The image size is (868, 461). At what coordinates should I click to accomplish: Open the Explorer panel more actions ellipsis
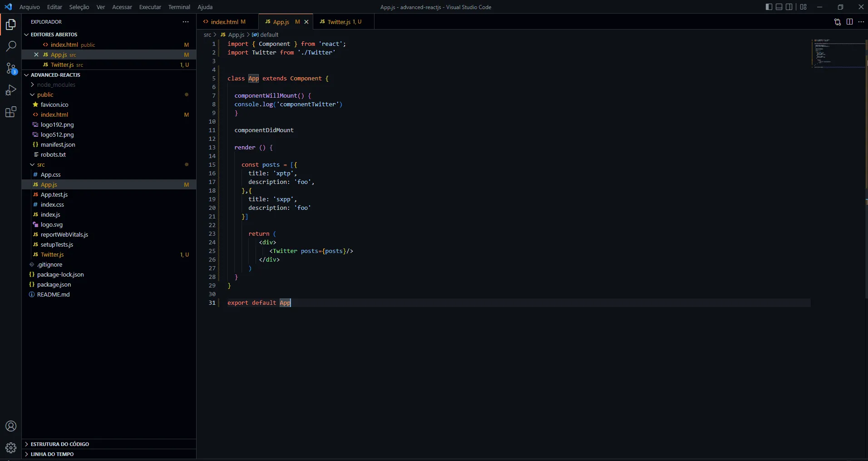(185, 22)
